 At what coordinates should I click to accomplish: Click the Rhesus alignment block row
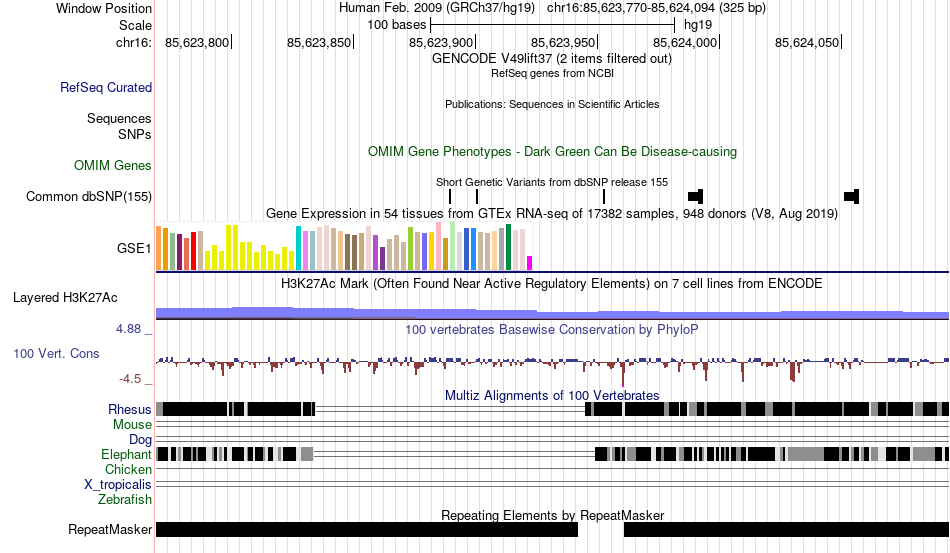point(552,410)
